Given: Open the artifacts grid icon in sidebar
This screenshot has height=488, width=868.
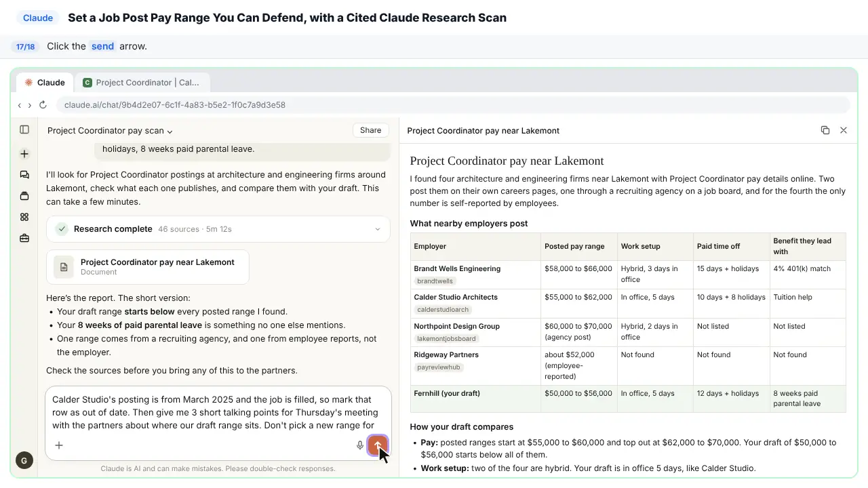Looking at the screenshot, I should (24, 217).
